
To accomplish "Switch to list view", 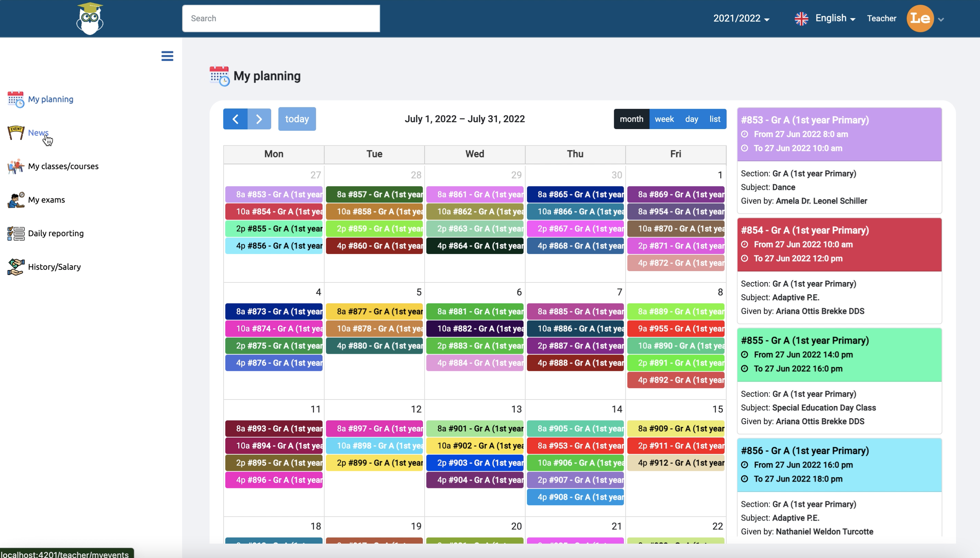I will [x=715, y=119].
